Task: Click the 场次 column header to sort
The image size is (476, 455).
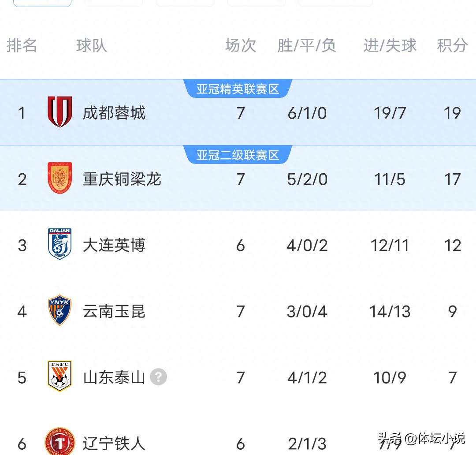Action: click(240, 45)
